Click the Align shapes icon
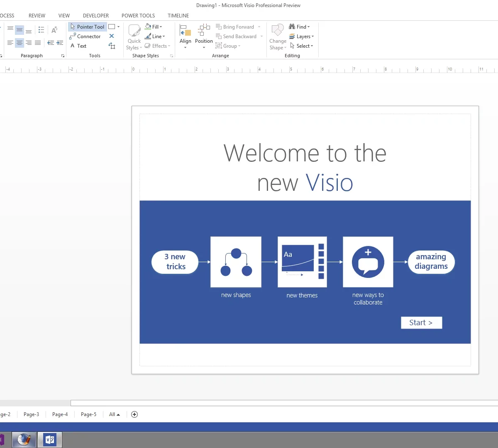This screenshot has height=448, width=498. (186, 30)
